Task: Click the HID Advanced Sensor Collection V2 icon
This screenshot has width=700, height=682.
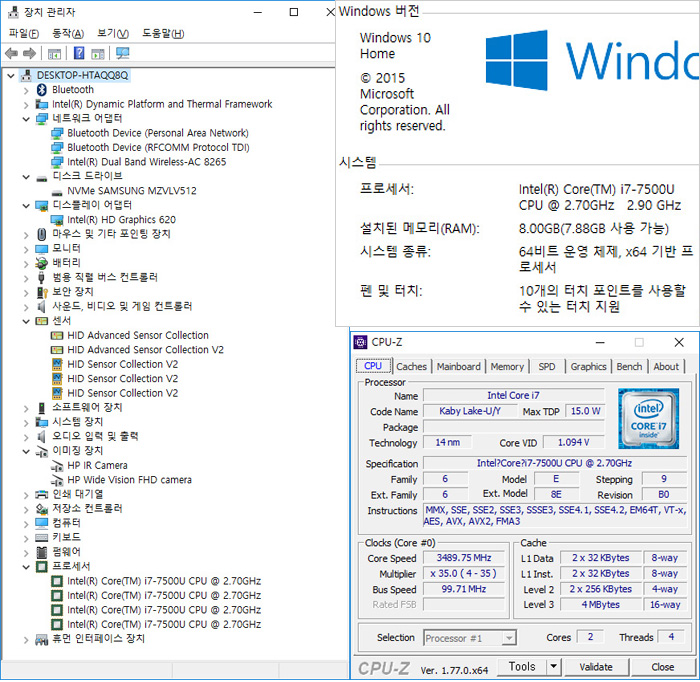Action: (57, 350)
